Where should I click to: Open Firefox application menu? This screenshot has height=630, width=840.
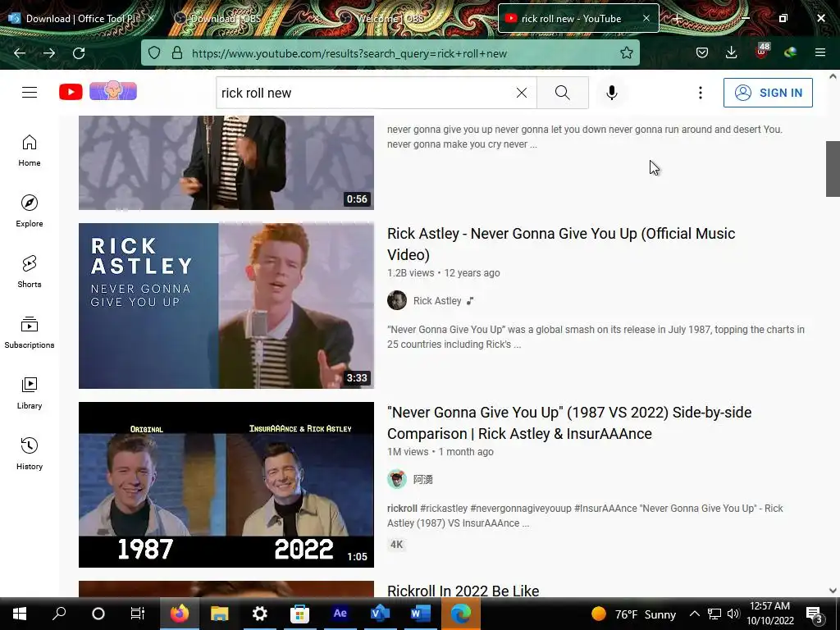819,52
